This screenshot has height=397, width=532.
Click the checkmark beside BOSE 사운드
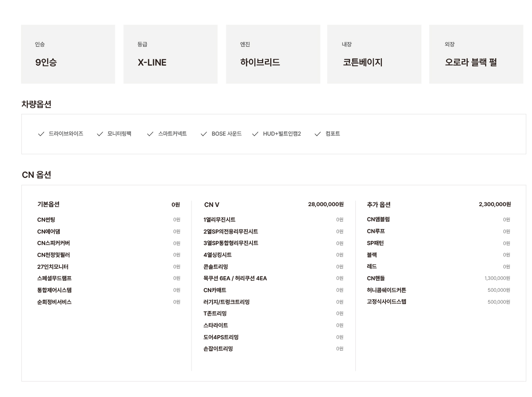click(x=204, y=134)
